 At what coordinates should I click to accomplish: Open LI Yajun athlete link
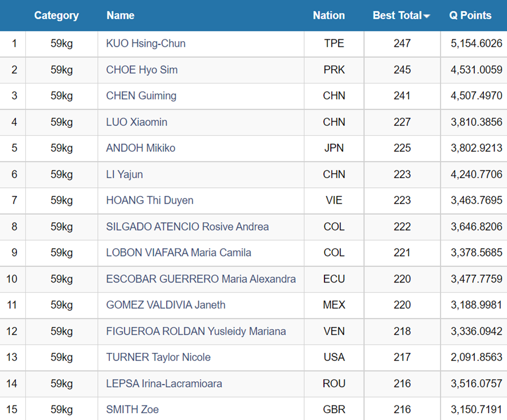(x=124, y=174)
